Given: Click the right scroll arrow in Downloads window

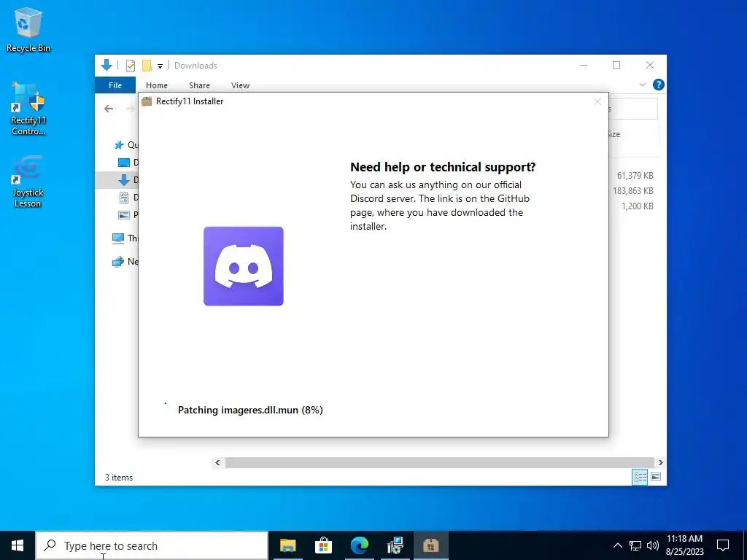Looking at the screenshot, I should coord(660,462).
